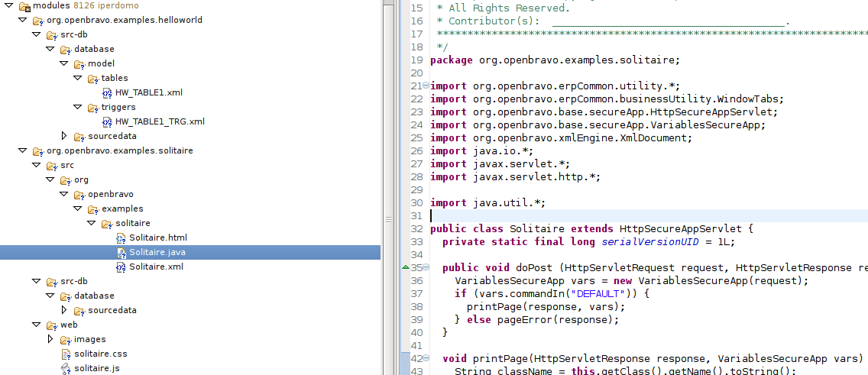
Task: Expand the images folder arrow
Action: point(50,339)
